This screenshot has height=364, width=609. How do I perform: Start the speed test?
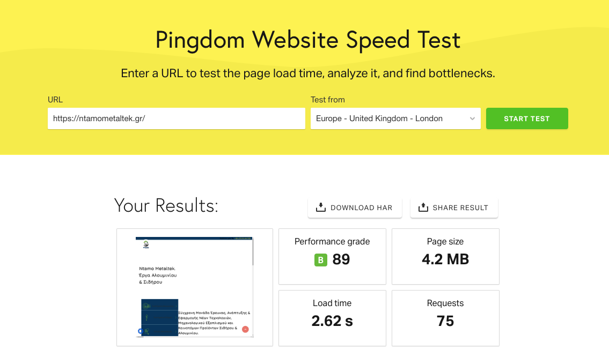pos(527,118)
